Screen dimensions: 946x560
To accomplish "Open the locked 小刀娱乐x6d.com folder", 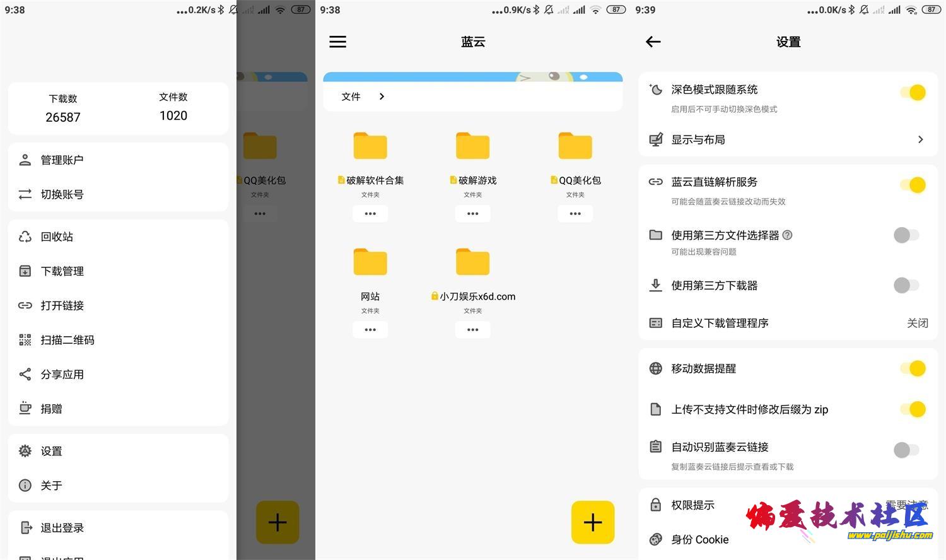I will [473, 262].
